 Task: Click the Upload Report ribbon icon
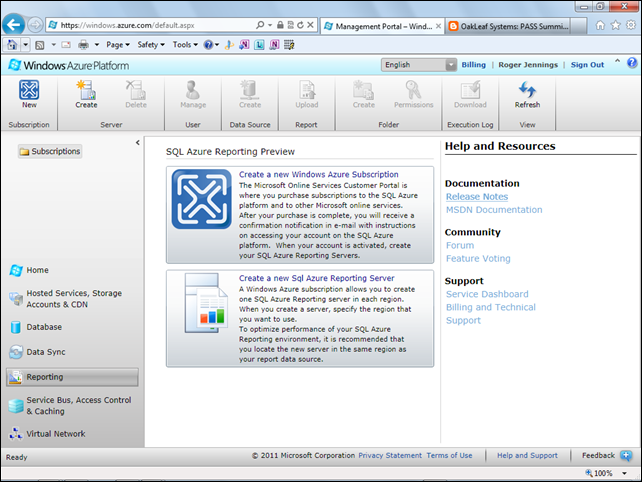(307, 90)
